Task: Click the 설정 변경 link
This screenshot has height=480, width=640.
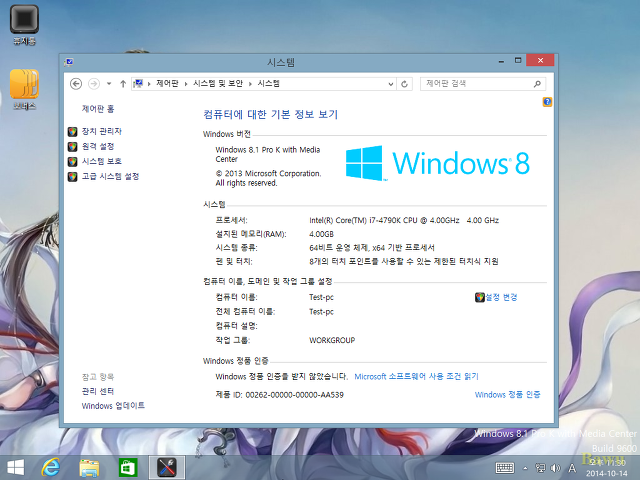Action: tap(501, 297)
